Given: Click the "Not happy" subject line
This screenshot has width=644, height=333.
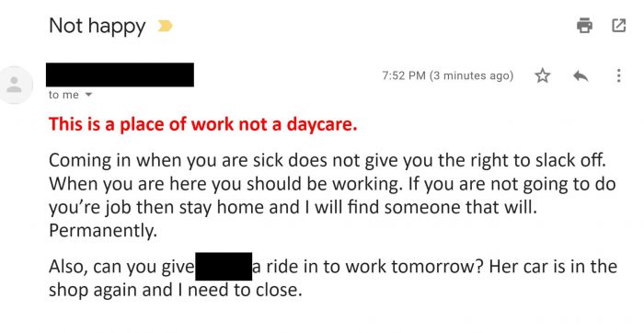Looking at the screenshot, I should click(x=98, y=27).
